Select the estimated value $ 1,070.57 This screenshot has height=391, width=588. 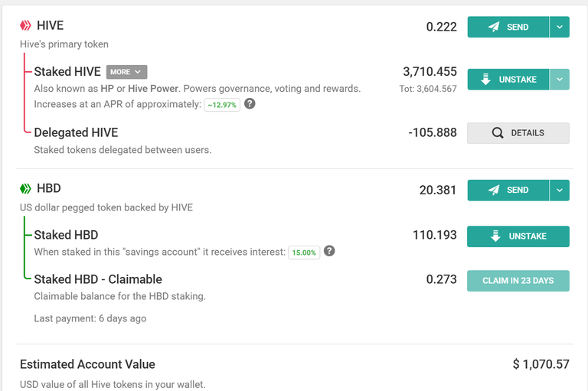tap(541, 364)
